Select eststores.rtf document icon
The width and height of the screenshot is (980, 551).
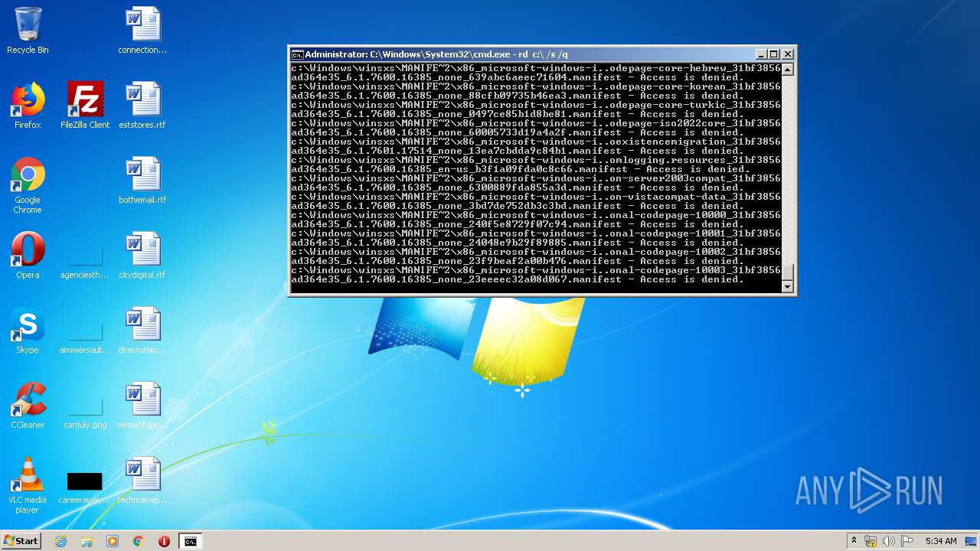[x=142, y=106]
